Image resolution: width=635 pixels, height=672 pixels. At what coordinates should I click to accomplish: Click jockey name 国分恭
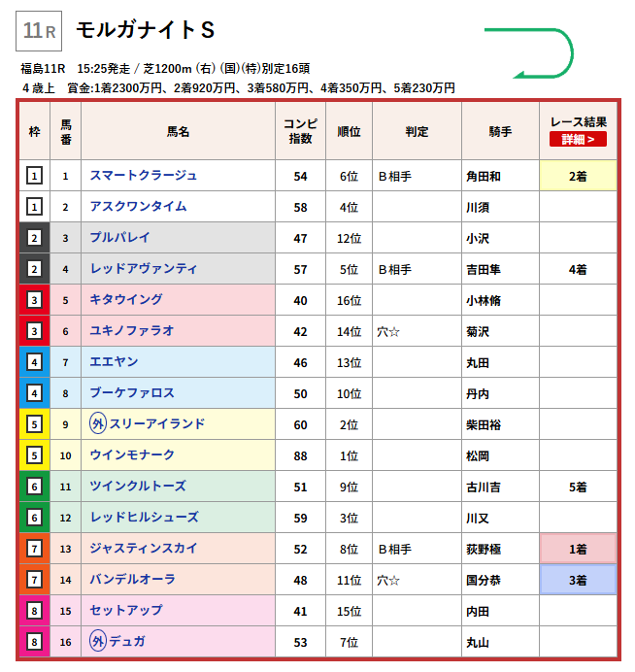[x=484, y=581]
